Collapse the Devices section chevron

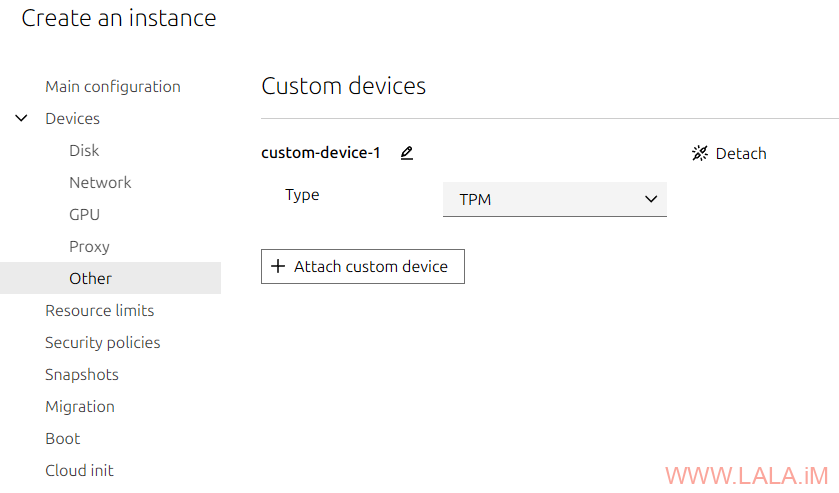[22, 118]
